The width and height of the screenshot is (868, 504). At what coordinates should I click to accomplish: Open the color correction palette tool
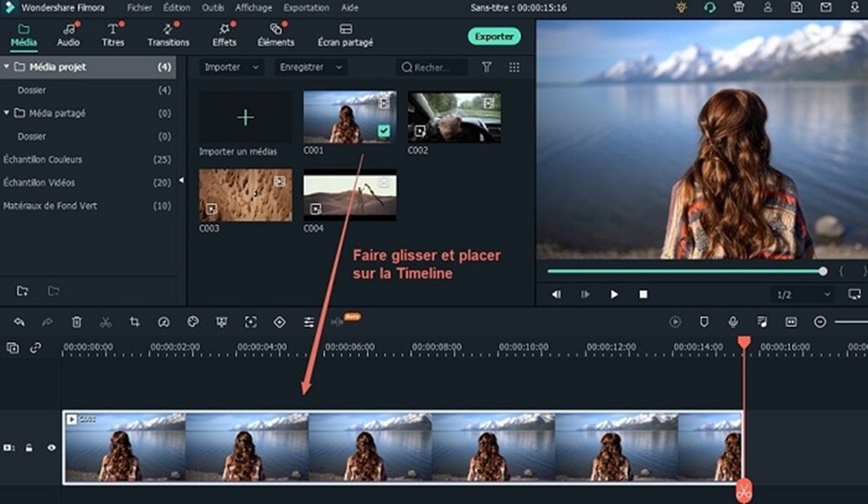[x=193, y=322]
